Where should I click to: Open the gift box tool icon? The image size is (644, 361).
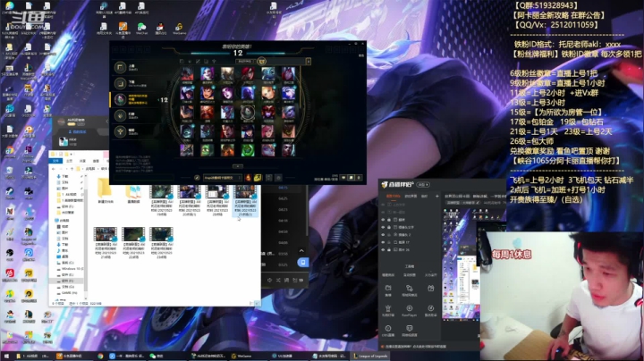[x=431, y=289]
